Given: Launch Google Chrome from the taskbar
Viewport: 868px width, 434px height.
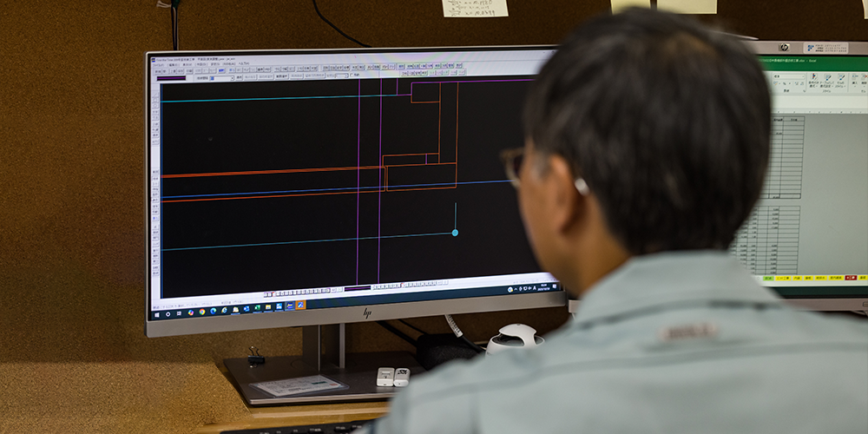Looking at the screenshot, I should (x=202, y=312).
